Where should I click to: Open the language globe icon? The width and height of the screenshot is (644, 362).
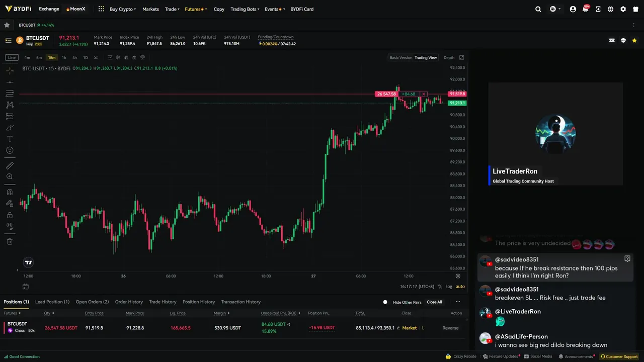point(610,9)
